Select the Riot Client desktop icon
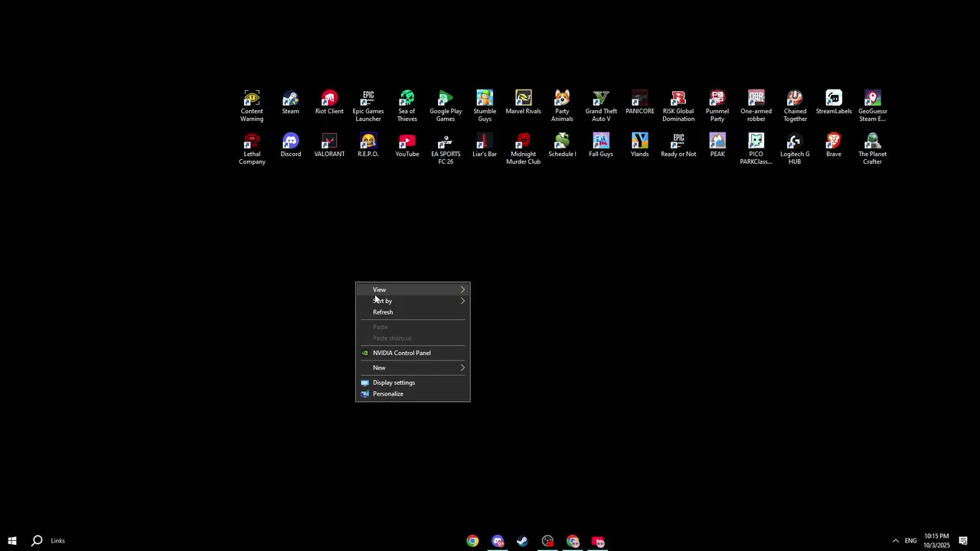 point(329,103)
